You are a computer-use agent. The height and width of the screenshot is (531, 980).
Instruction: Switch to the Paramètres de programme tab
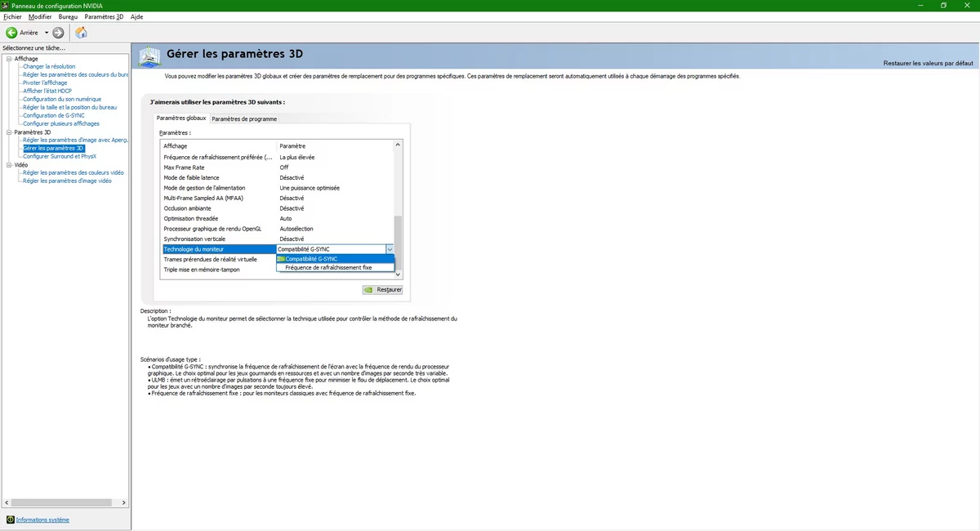[x=244, y=118]
